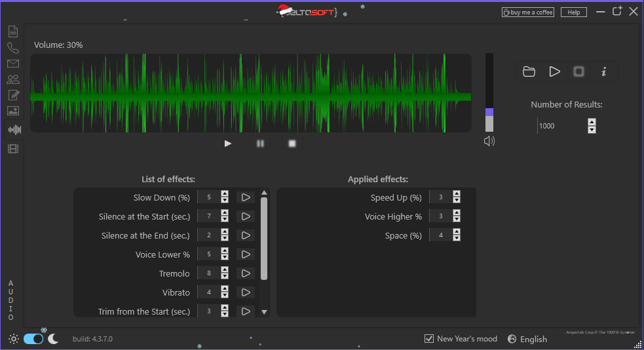Select the Space (%) applied effect
644x350 pixels.
pos(404,236)
